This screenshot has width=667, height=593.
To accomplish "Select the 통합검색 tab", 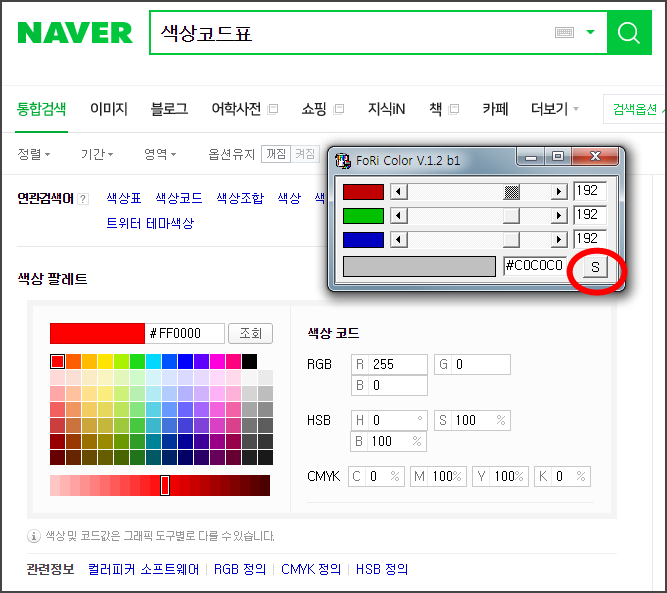I will [41, 109].
